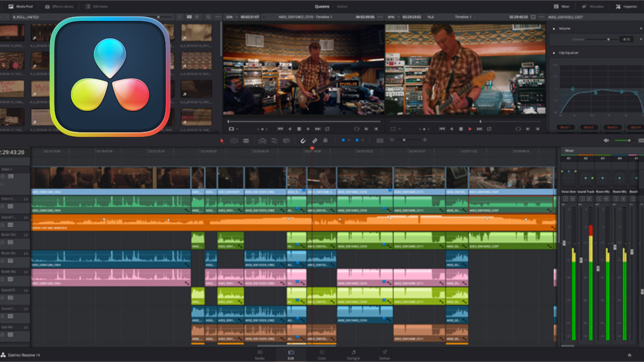
Task: Switch media pool to list view
Action: click(x=198, y=17)
